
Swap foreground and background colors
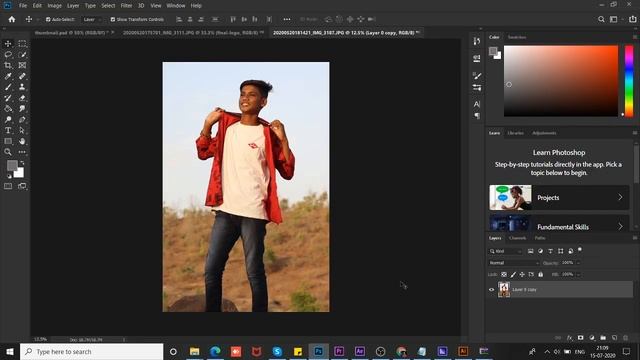(x=22, y=163)
